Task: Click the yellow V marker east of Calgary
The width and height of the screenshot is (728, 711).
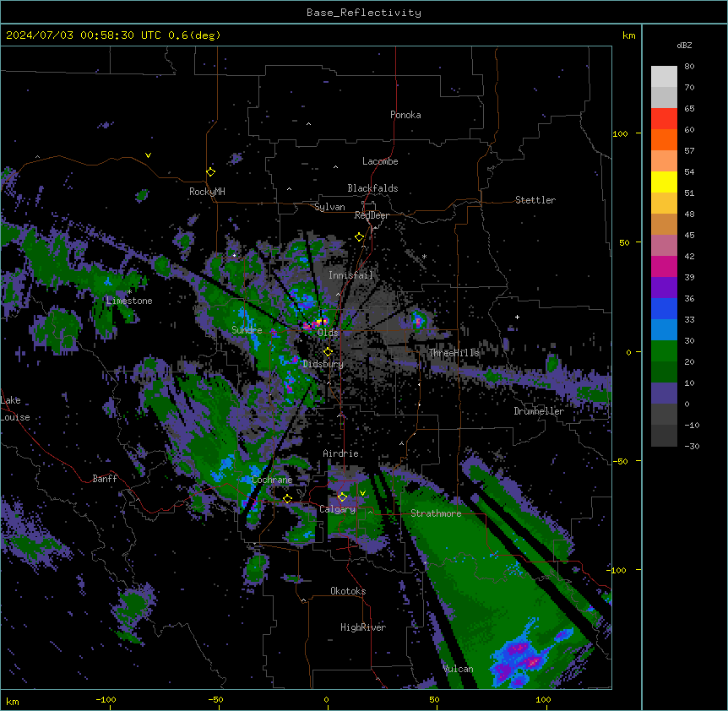Action: (x=362, y=493)
